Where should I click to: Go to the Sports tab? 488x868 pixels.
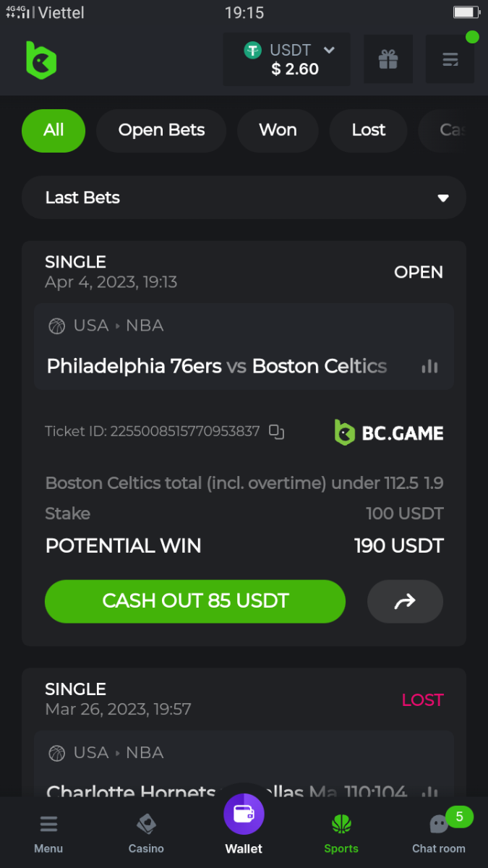coord(341,833)
